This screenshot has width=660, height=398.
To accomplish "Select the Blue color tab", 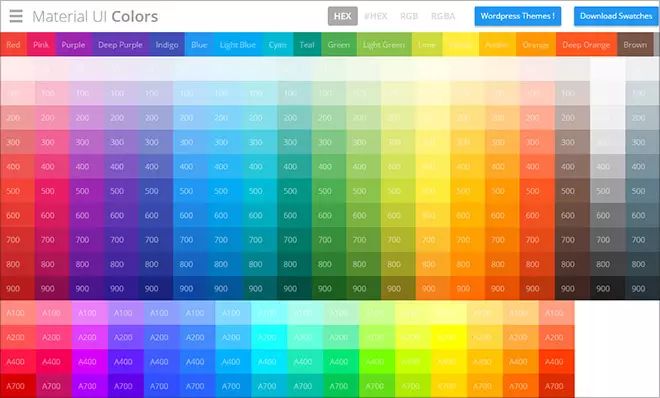I will pyautogui.click(x=199, y=45).
